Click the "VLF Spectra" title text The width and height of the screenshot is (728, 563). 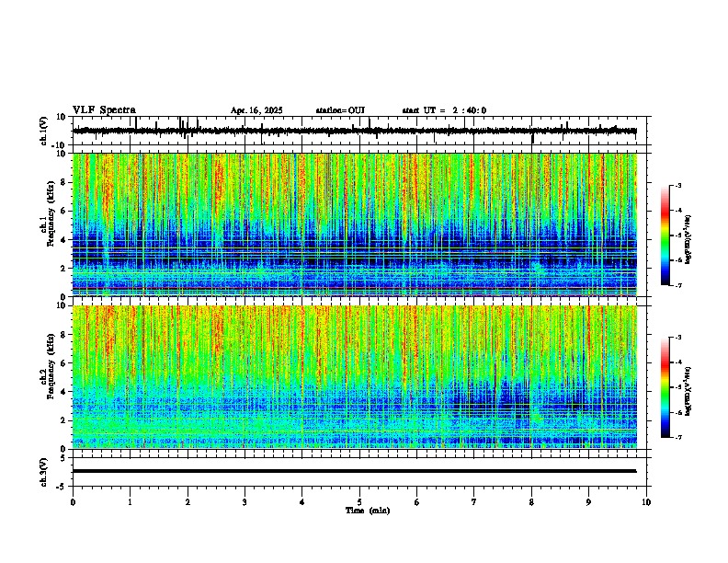tap(104, 110)
